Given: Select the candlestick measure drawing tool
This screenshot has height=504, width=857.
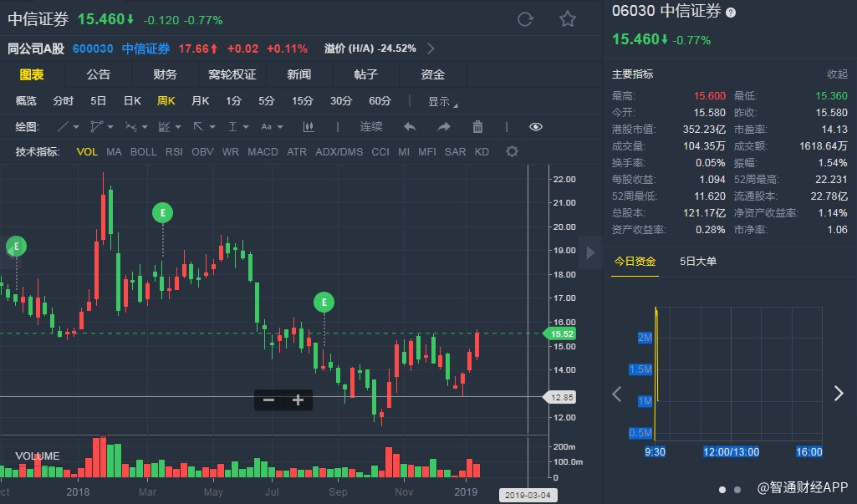Looking at the screenshot, I should [x=309, y=127].
